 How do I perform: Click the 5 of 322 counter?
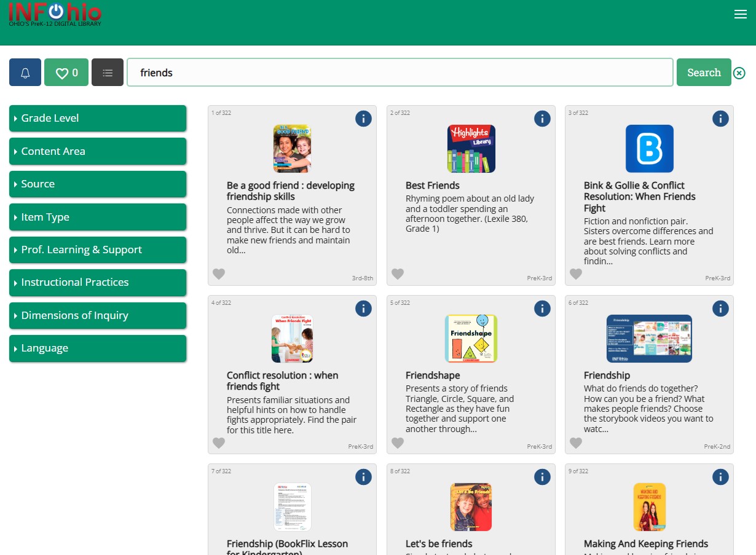(400, 303)
